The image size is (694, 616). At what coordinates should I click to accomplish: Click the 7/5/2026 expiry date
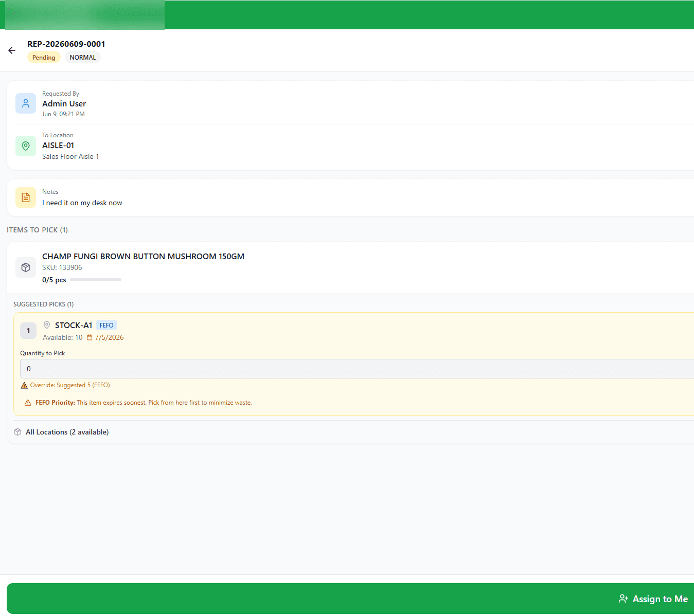click(109, 338)
